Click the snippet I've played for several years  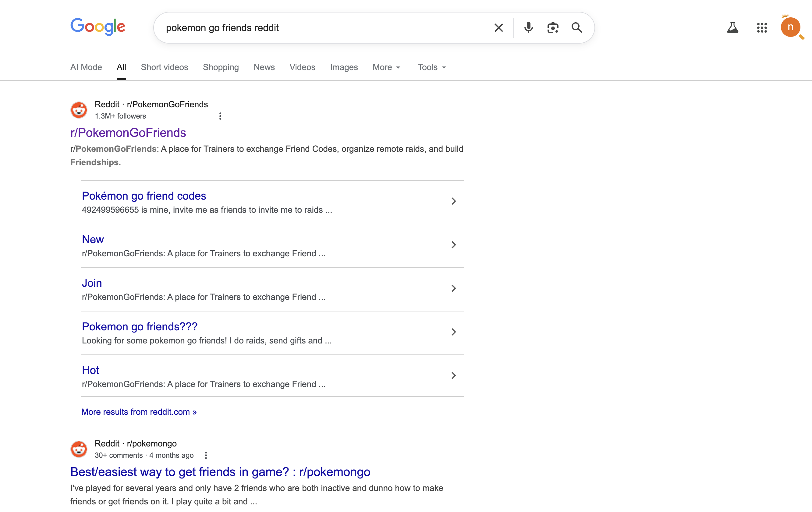click(x=257, y=494)
